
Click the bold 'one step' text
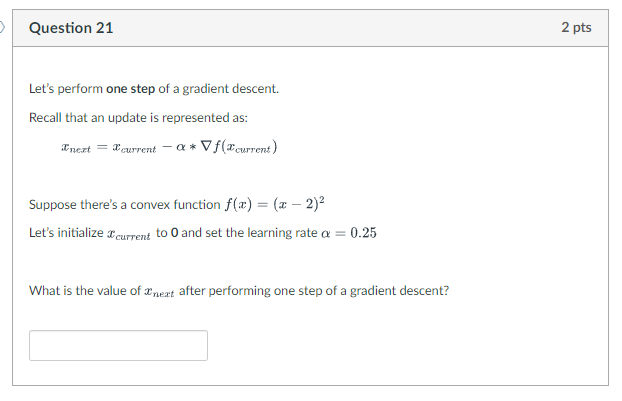131,88
